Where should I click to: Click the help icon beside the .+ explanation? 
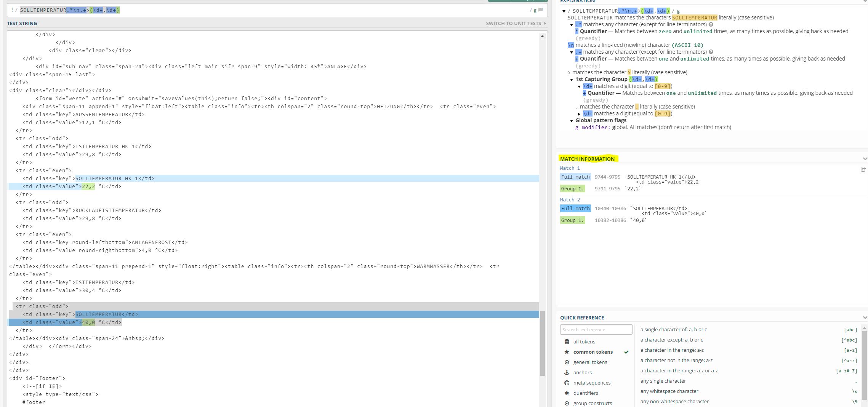[711, 52]
